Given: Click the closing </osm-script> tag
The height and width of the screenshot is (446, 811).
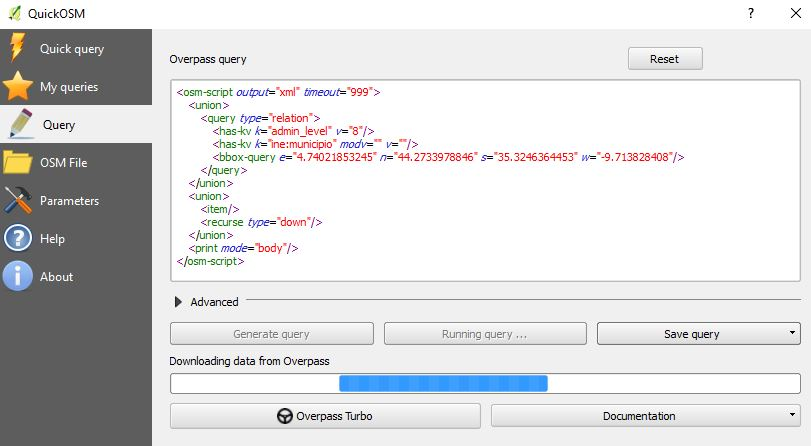Looking at the screenshot, I should point(210,261).
